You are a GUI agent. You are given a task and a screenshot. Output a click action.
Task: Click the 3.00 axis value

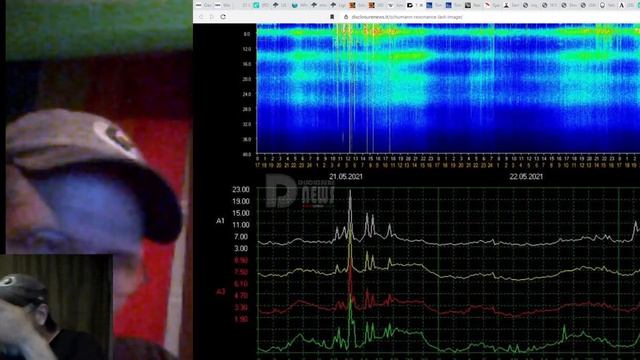241,248
